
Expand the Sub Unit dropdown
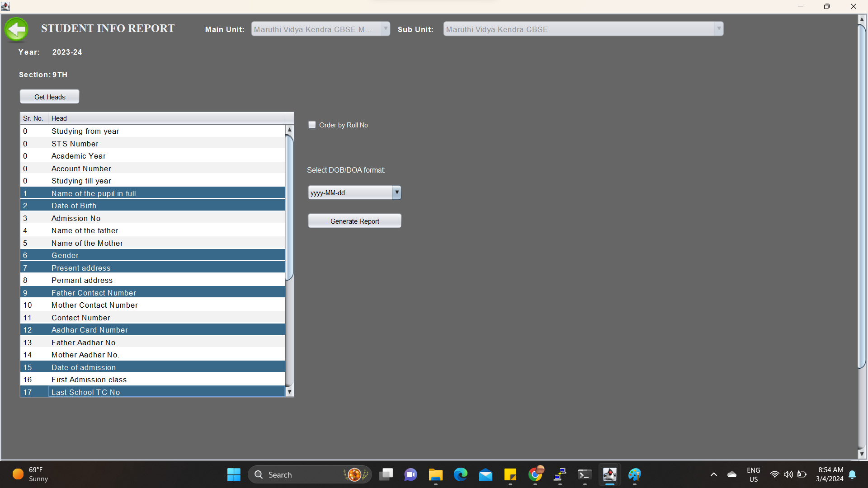(x=718, y=29)
